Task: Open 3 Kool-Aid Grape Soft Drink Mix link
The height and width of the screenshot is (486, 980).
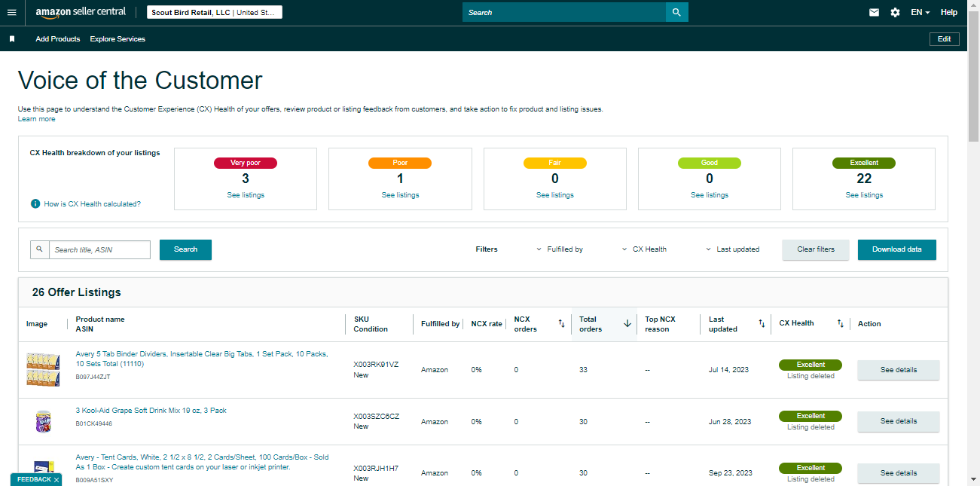Action: click(x=151, y=411)
